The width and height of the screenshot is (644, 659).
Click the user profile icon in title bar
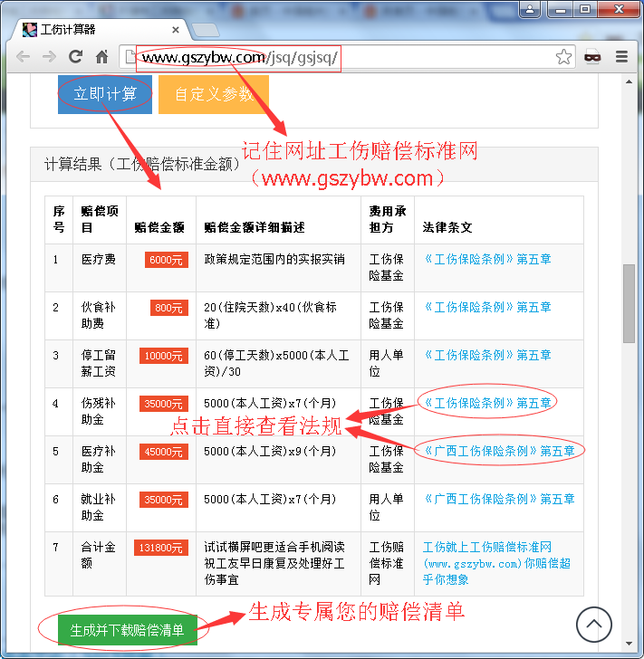(530, 9)
